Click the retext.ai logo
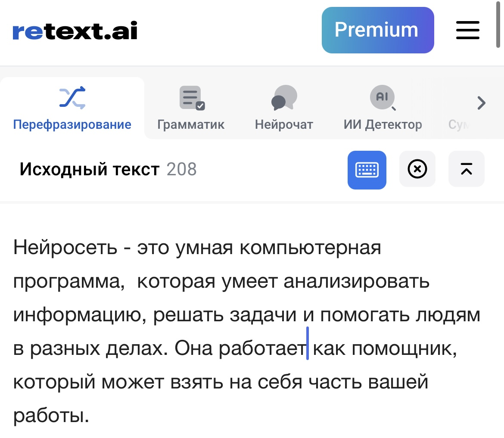This screenshot has height=438, width=504. pos(75,31)
